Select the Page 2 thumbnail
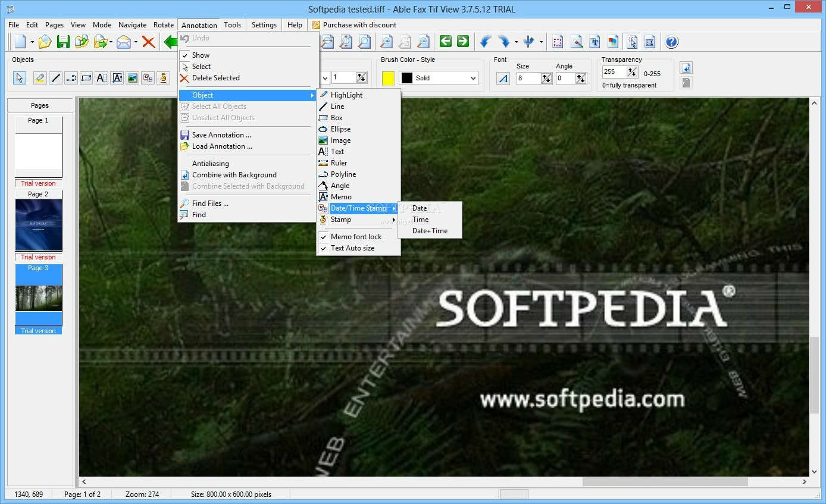Screen dimensions: 826x504 [x=39, y=224]
